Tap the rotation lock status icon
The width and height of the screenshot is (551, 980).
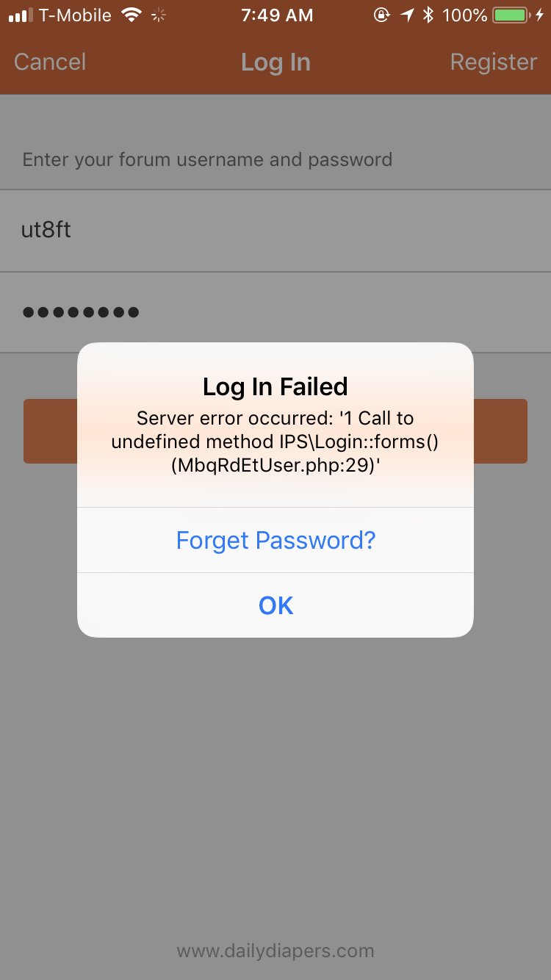pos(381,15)
